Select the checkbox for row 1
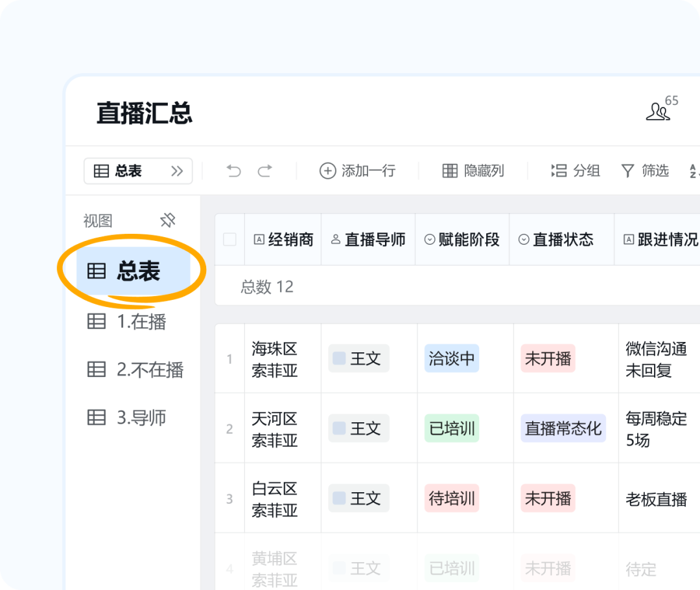This screenshot has height=590, width=700. pyautogui.click(x=229, y=358)
